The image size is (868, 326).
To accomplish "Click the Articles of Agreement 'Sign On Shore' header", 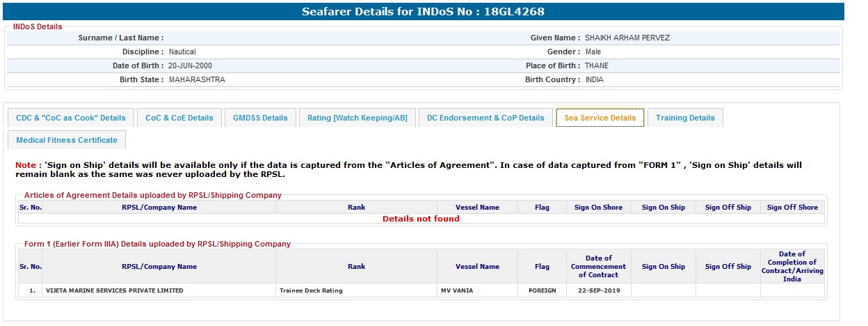I will coord(598,207).
